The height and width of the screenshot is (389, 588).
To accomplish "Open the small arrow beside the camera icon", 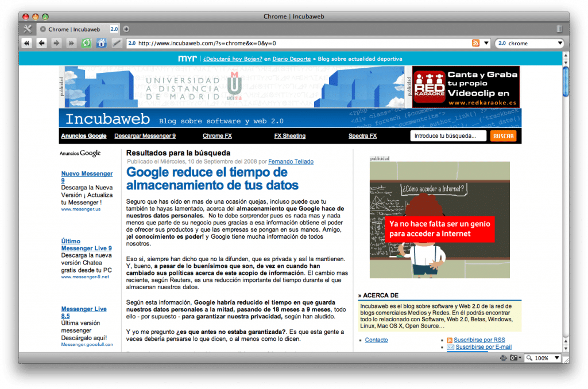I will [520, 358].
